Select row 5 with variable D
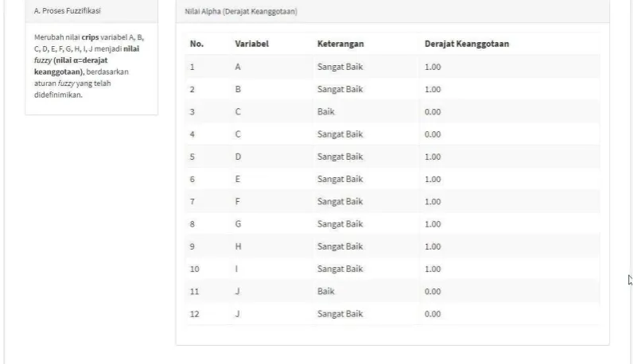 click(x=392, y=157)
